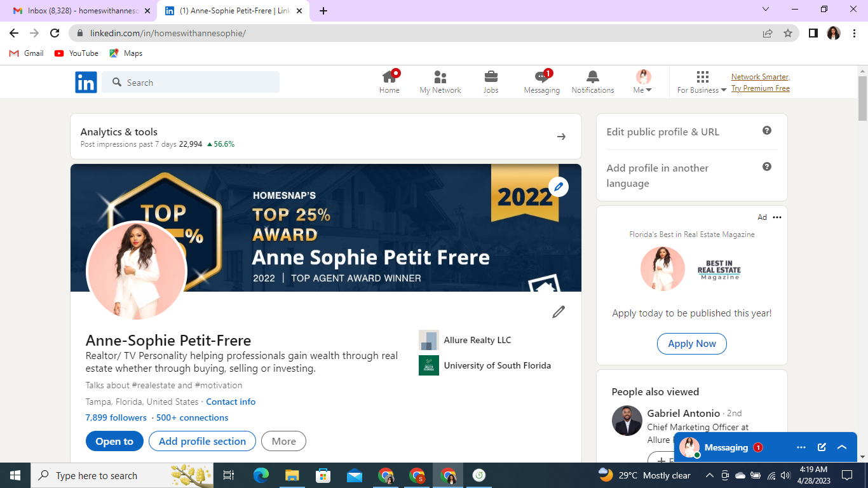Go back using the browser back arrow

pyautogui.click(x=14, y=33)
